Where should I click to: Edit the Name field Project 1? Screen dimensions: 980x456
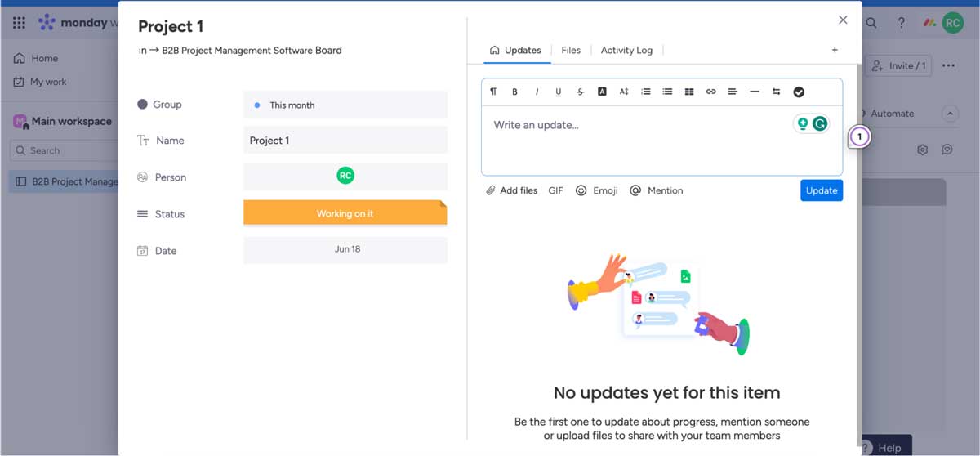(x=345, y=140)
